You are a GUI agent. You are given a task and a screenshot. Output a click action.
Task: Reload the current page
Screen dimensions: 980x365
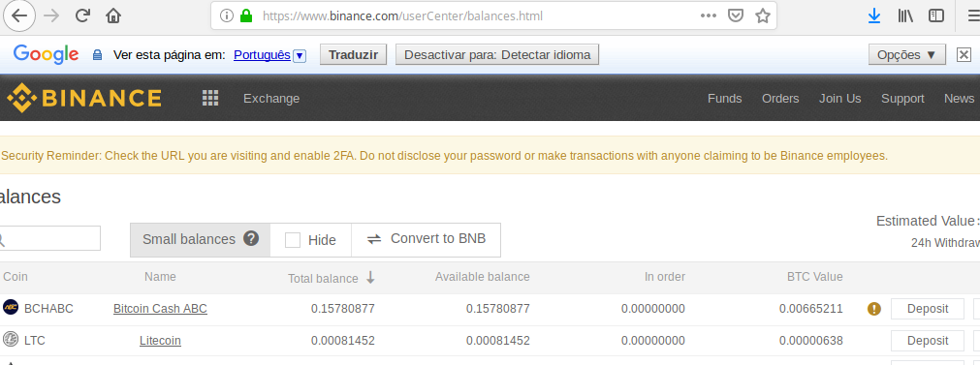click(82, 15)
